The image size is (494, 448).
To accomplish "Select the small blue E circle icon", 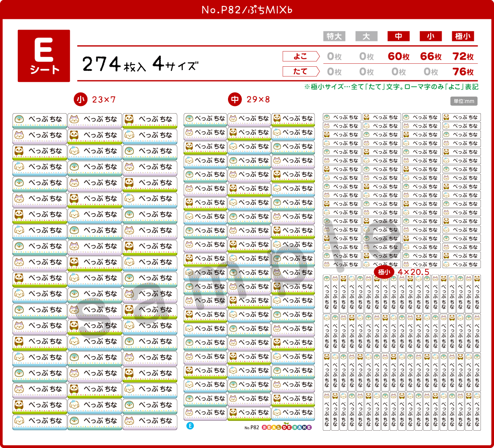I will (190, 426).
